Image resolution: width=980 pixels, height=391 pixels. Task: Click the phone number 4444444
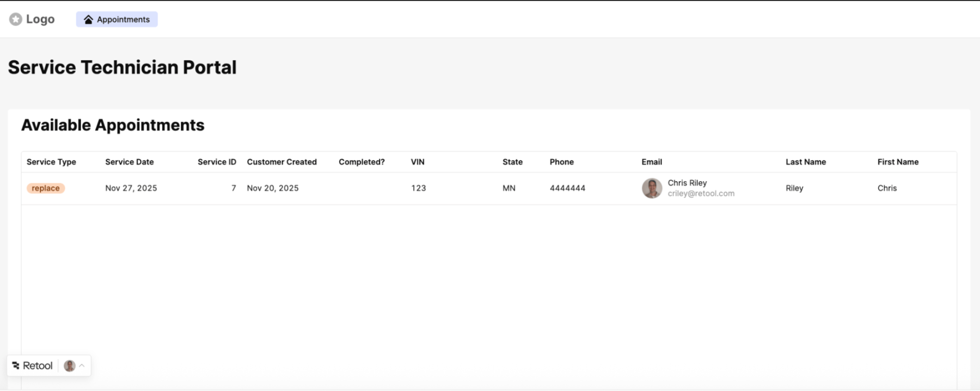point(567,188)
